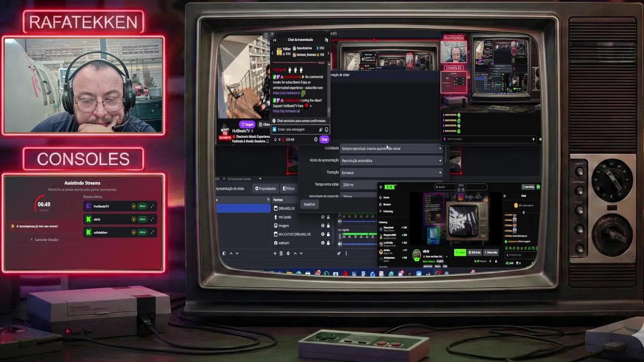This screenshot has width=644, height=362.
Task: Click Gift Subs on Kick
Action: (474, 252)
